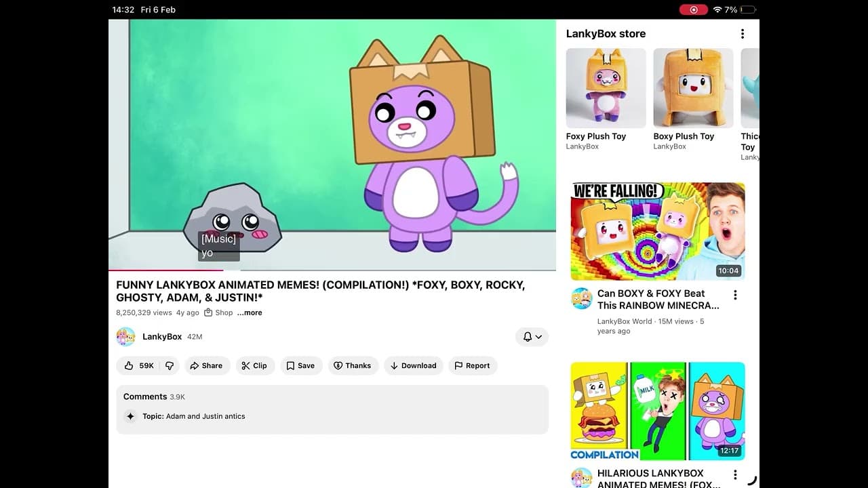This screenshot has height=488, width=868.
Task: Dislike the video with thumbs down icon
Action: [x=170, y=365]
